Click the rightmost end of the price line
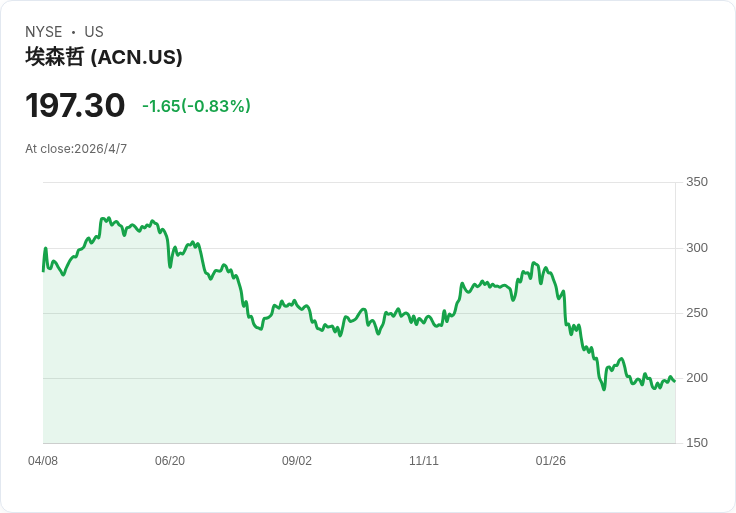This screenshot has width=736, height=513. point(674,381)
